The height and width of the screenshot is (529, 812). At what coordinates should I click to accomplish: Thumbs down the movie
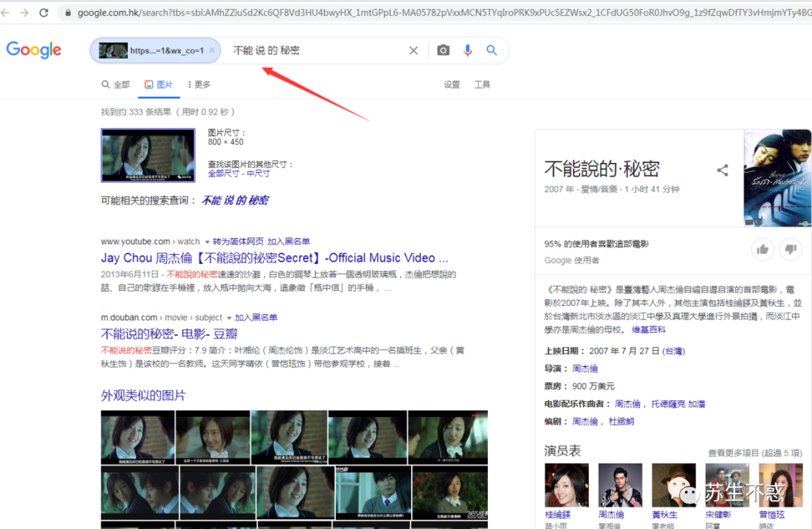click(x=790, y=249)
